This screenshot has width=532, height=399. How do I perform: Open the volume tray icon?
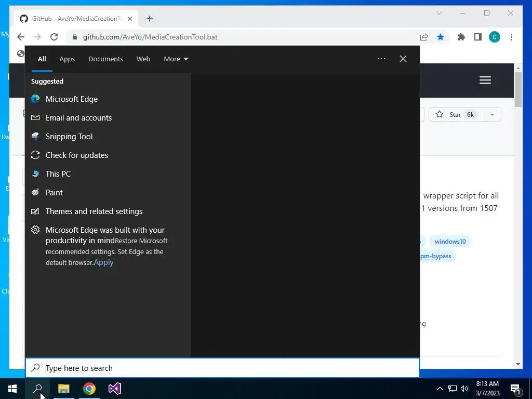pos(464,389)
